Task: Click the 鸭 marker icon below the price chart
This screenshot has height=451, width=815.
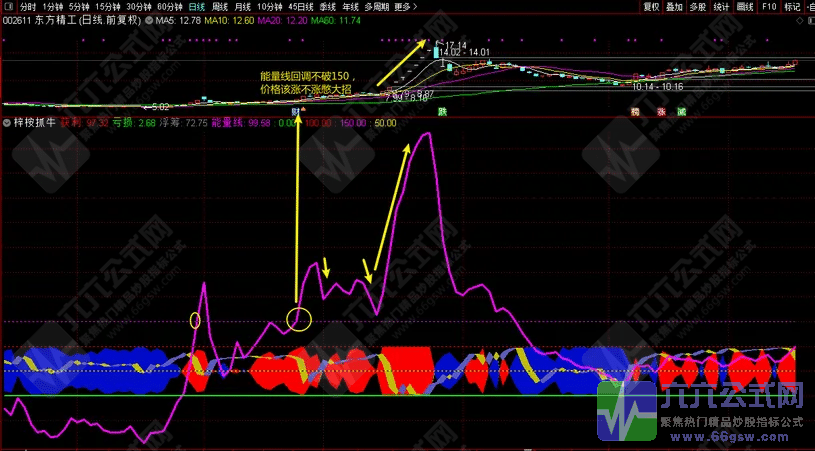Action: (x=634, y=112)
